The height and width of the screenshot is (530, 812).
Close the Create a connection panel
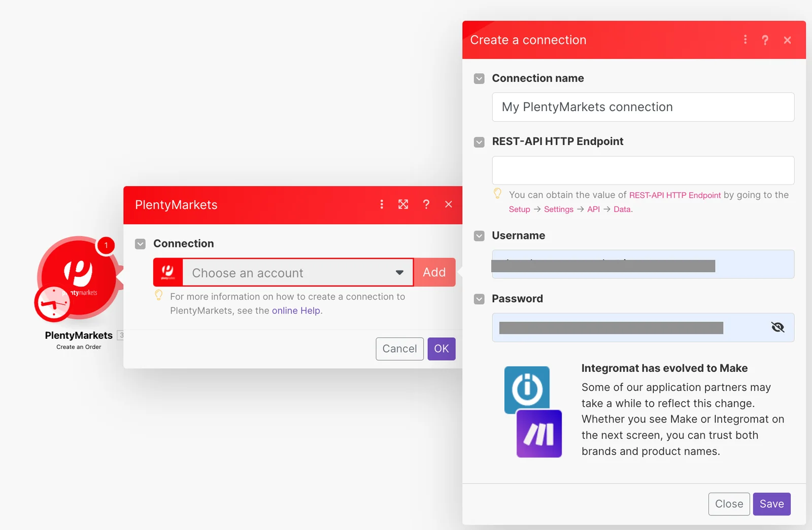(788, 40)
